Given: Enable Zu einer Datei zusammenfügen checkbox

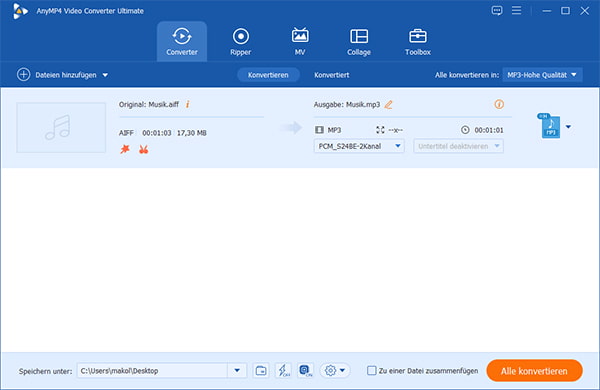Looking at the screenshot, I should 372,370.
